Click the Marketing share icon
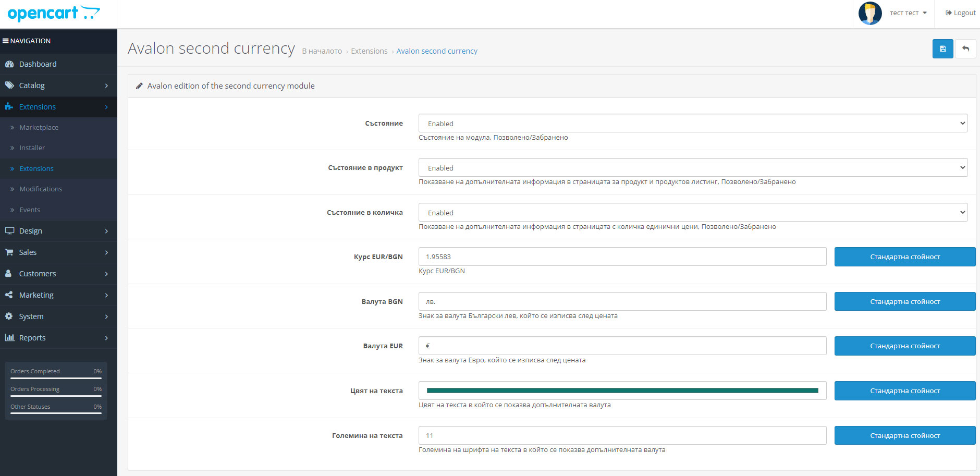Image resolution: width=980 pixels, height=476 pixels. point(9,295)
